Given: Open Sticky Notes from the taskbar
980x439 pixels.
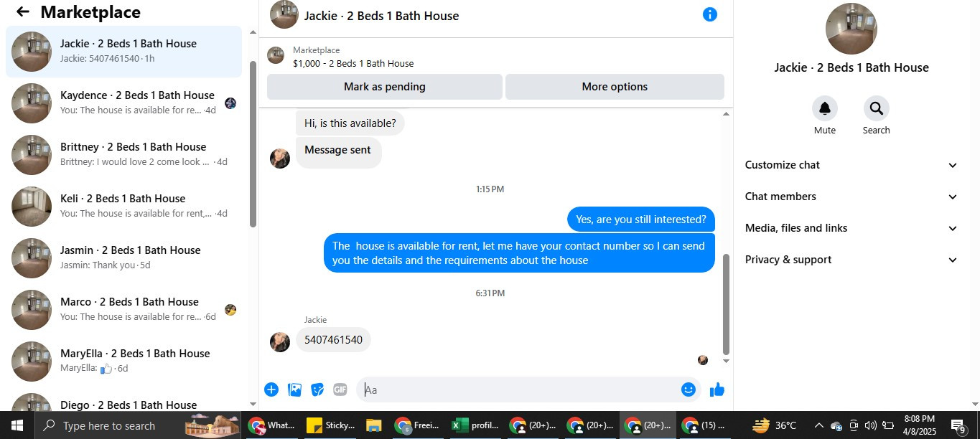Looking at the screenshot, I should pyautogui.click(x=331, y=425).
